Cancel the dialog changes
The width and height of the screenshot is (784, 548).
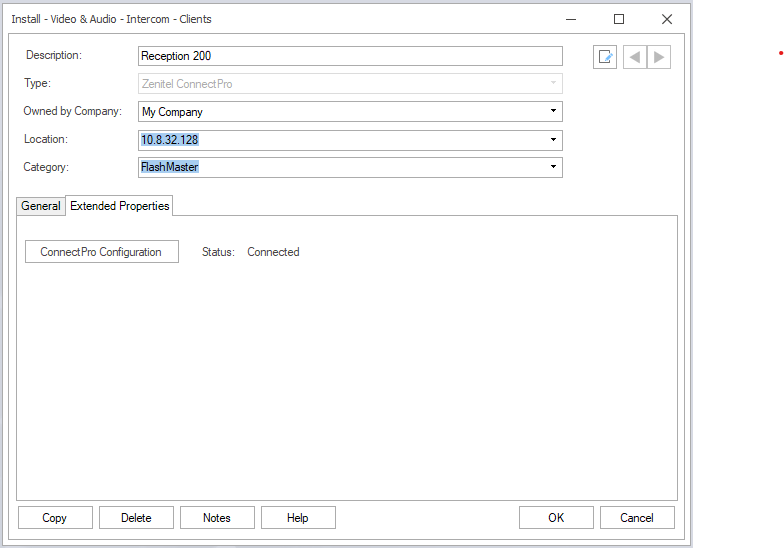(x=637, y=518)
